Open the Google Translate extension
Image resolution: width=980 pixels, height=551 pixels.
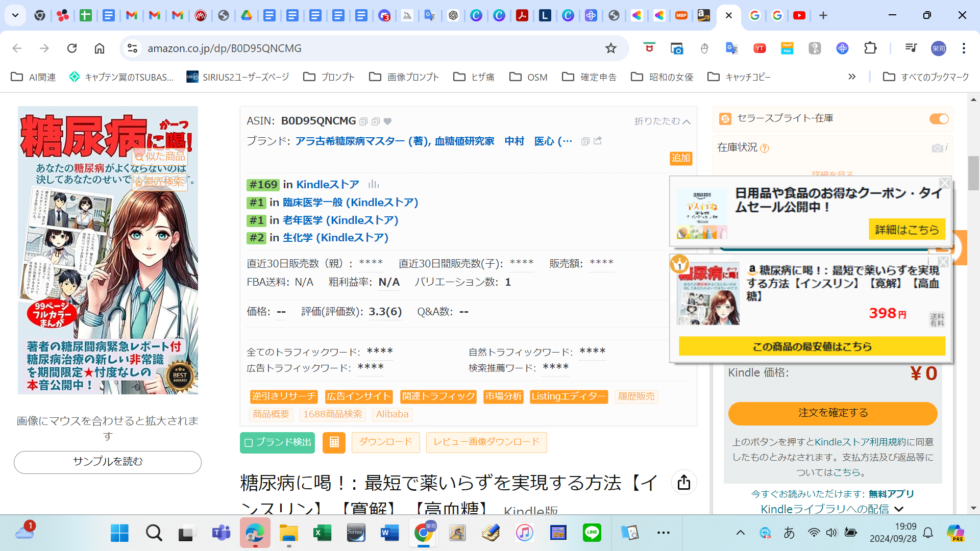pos(731,48)
